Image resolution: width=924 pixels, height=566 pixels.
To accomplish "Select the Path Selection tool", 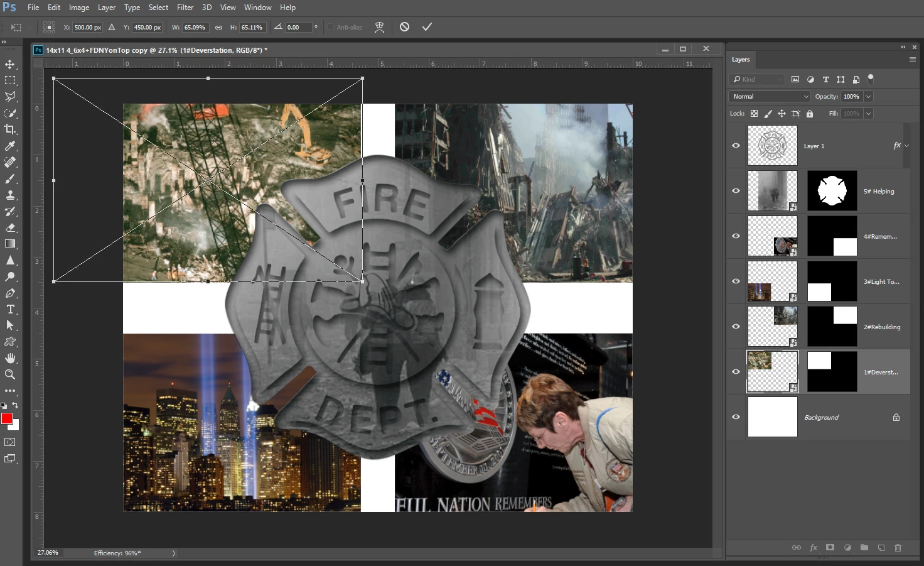I will [10, 325].
